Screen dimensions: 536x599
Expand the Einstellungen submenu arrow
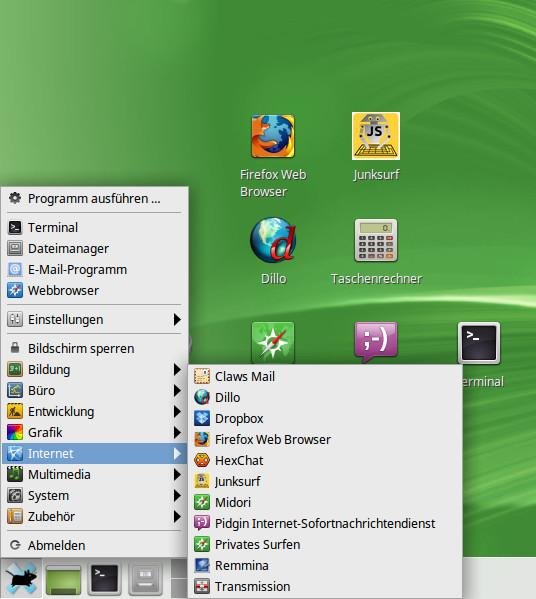pyautogui.click(x=177, y=319)
